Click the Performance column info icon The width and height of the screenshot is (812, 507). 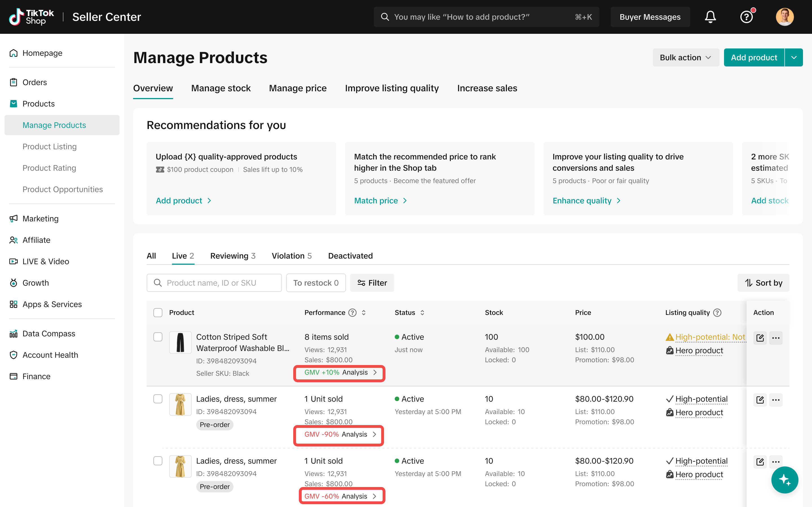[x=352, y=313]
